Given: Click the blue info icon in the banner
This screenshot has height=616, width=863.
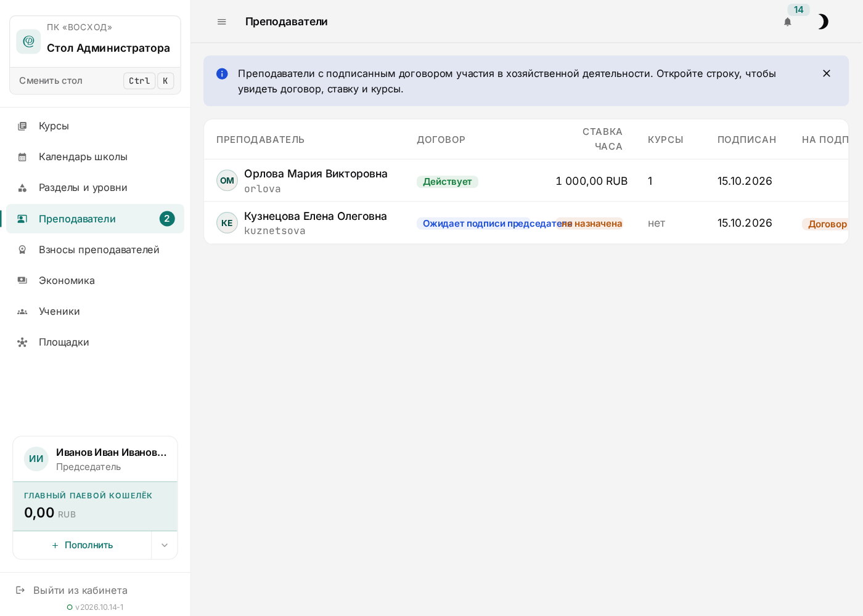Looking at the screenshot, I should (x=222, y=74).
